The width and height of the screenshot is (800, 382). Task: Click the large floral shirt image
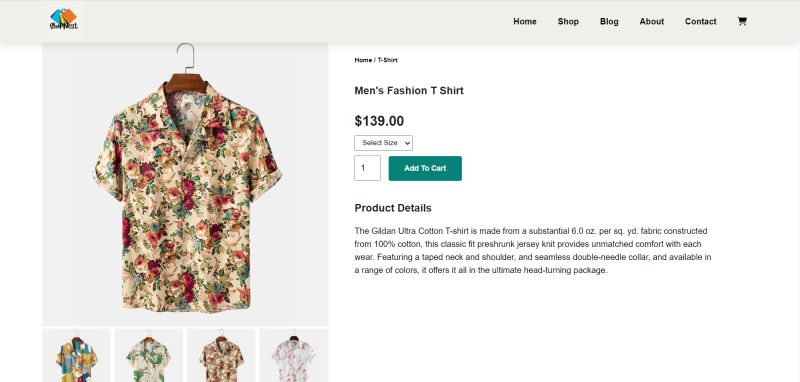pyautogui.click(x=185, y=184)
